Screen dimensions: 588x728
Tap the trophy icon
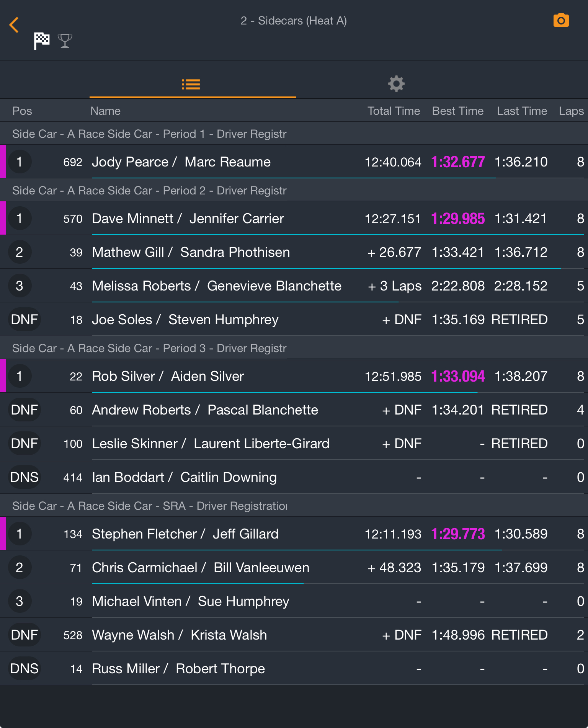65,41
